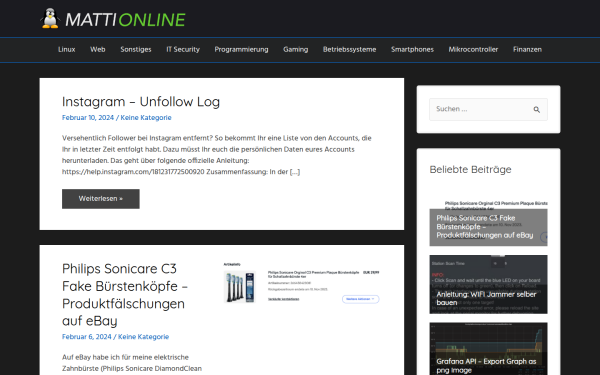Open the Programmierung menu item
600x375 pixels.
pyautogui.click(x=241, y=49)
